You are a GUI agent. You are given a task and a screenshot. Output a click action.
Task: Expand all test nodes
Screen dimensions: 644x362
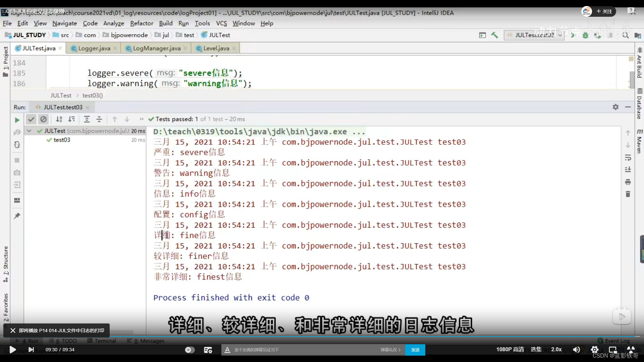[87, 119]
